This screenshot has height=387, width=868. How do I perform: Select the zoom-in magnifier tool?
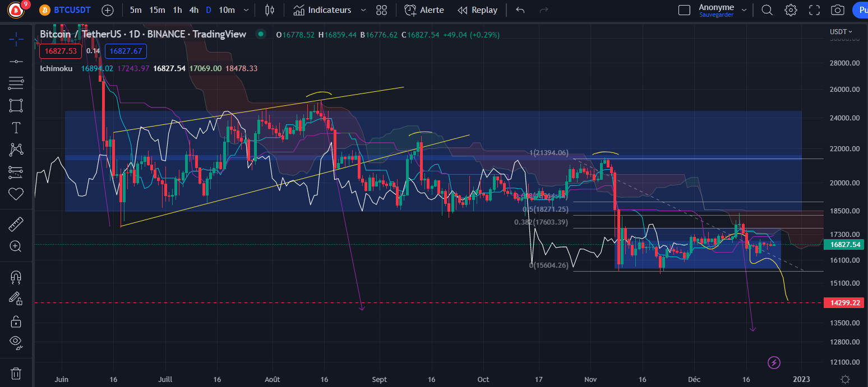click(x=16, y=246)
